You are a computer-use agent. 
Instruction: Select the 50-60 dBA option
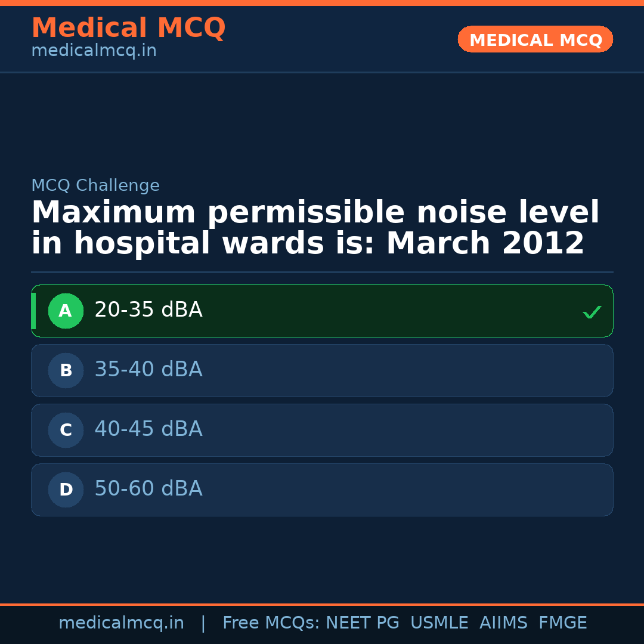(x=148, y=489)
